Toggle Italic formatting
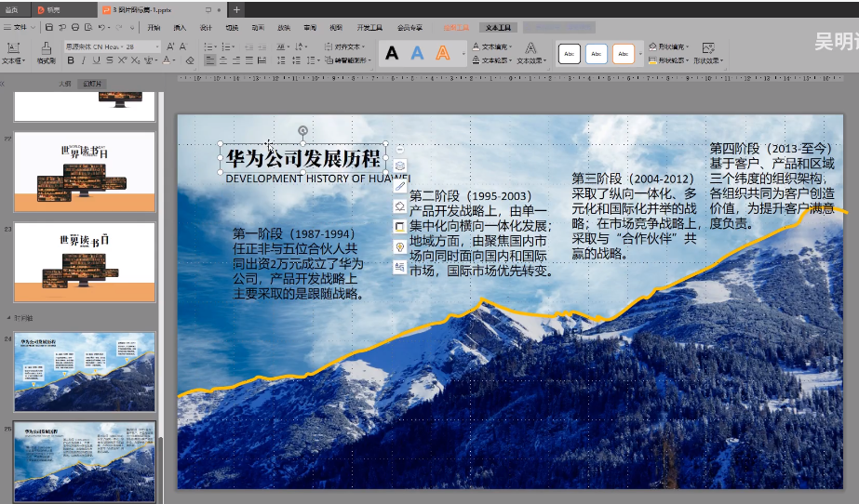Screen dimensions: 859x504 coord(83,60)
